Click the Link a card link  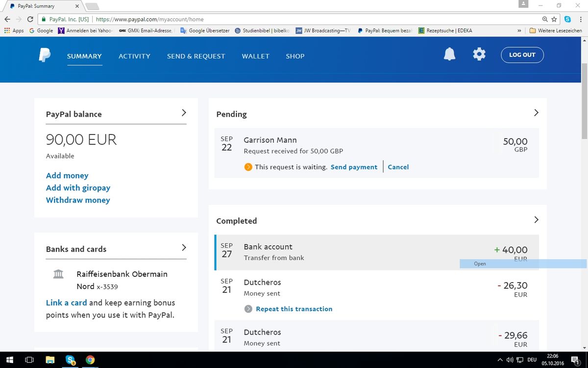[66, 303]
